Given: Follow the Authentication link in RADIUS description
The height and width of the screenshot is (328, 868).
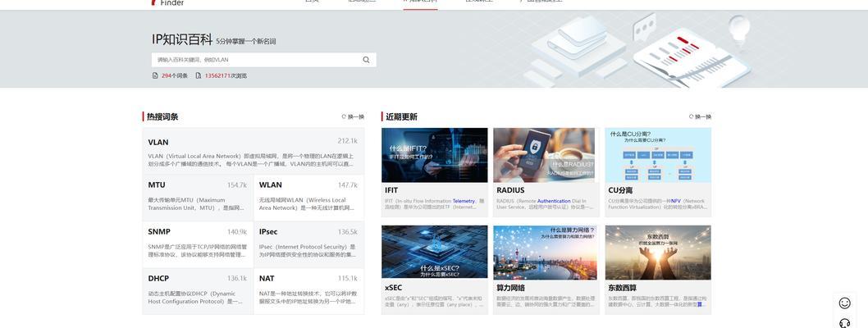Looking at the screenshot, I should [x=554, y=202].
